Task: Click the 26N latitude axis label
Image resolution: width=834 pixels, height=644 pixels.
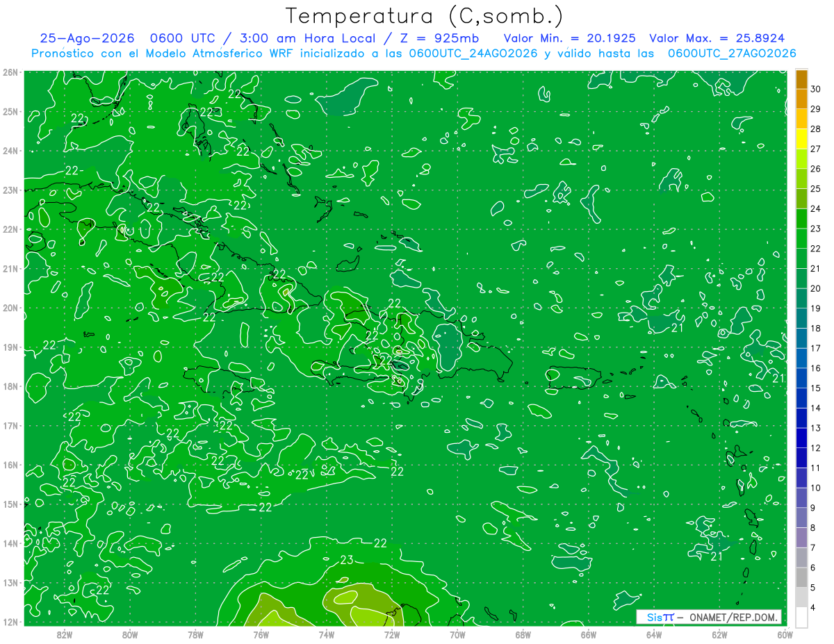Action: tap(10, 72)
